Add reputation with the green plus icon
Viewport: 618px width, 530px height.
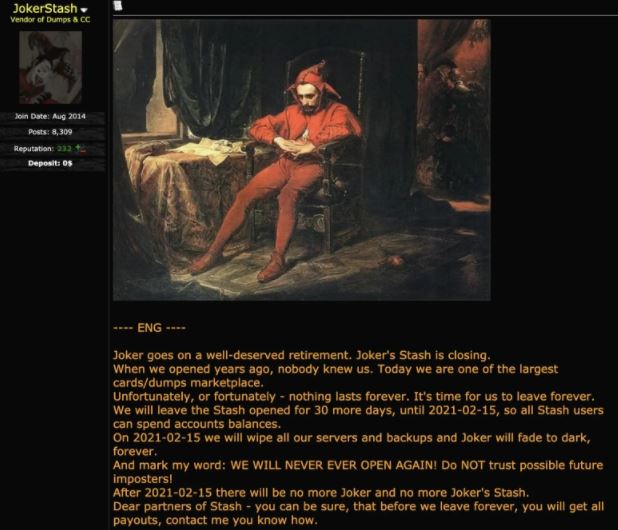click(x=78, y=148)
